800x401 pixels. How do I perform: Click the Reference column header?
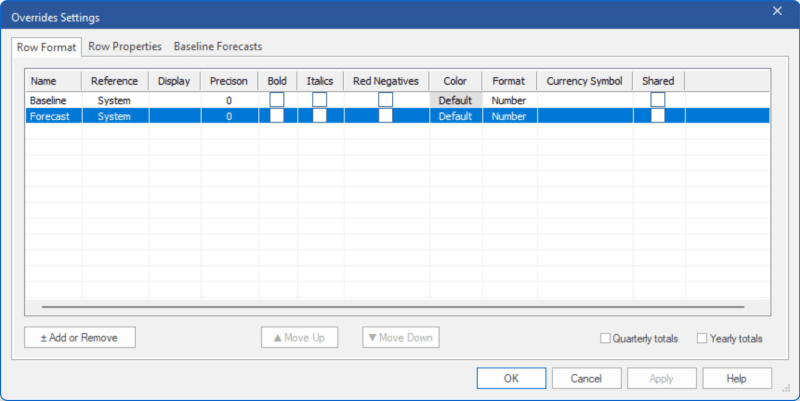[115, 81]
